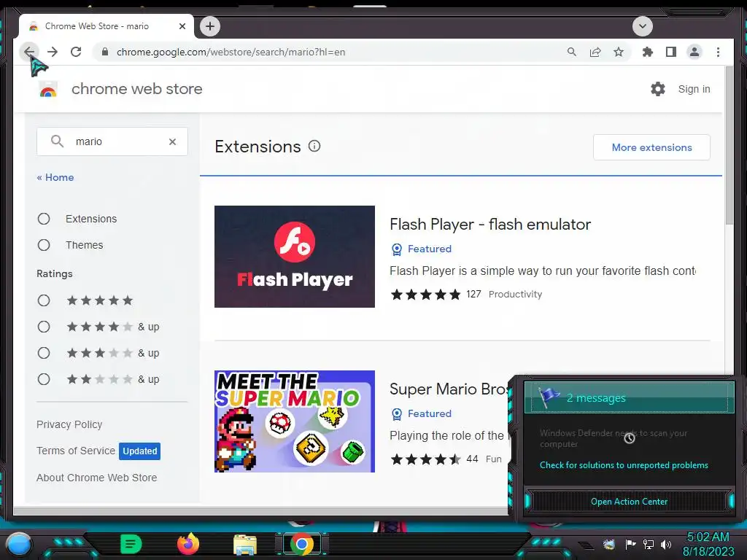Open About Chrome Web Store link
Screen dimensions: 747x560
pyautogui.click(x=97, y=478)
